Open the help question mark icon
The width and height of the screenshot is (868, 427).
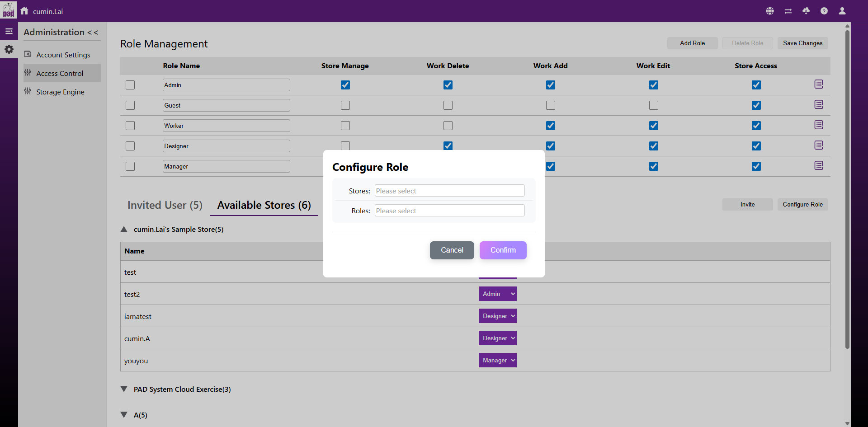click(824, 11)
